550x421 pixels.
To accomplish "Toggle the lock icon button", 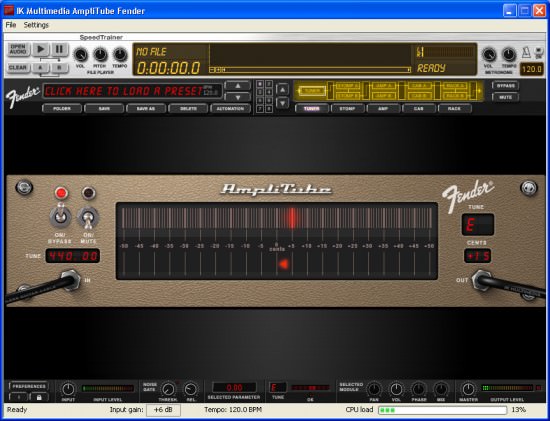I will [x=39, y=397].
